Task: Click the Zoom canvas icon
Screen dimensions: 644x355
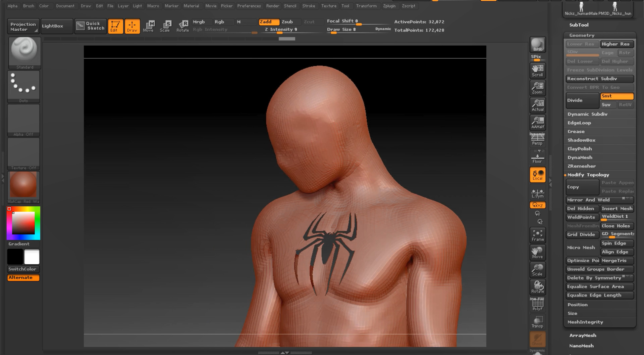Action: (x=537, y=88)
